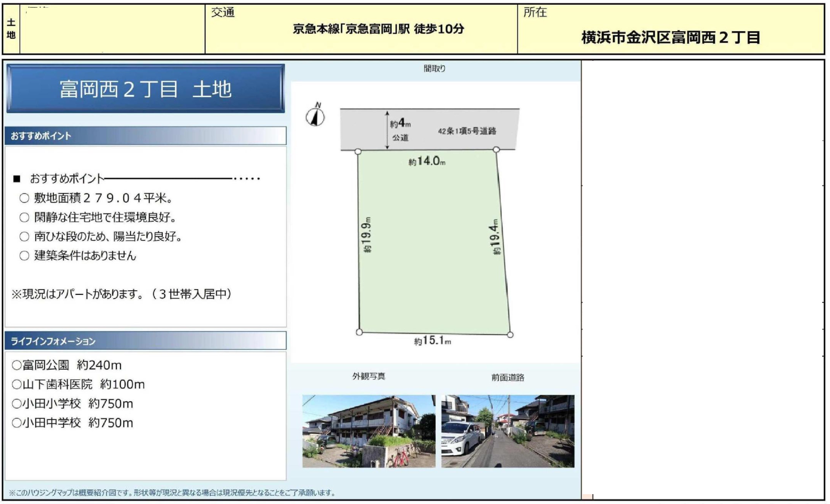Screen dimensions: 830x504
Task: Click the top-left lot corner marker
Action: tap(358, 152)
